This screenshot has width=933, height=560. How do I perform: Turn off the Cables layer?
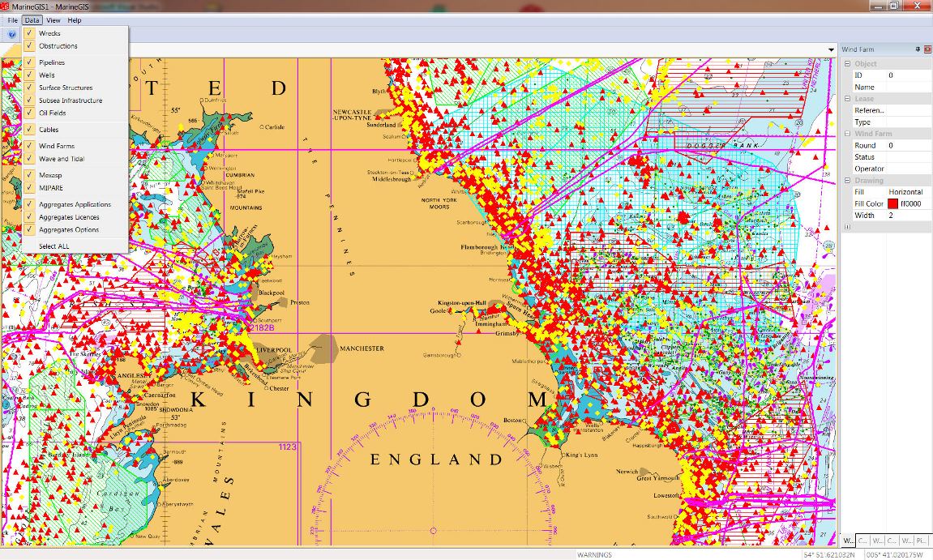tap(29, 130)
